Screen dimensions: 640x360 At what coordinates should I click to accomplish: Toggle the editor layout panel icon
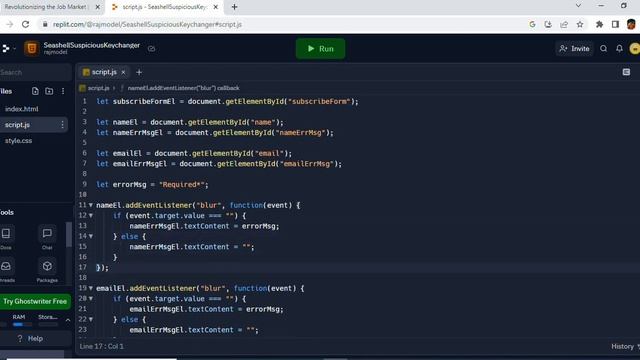pyautogui.click(x=626, y=72)
